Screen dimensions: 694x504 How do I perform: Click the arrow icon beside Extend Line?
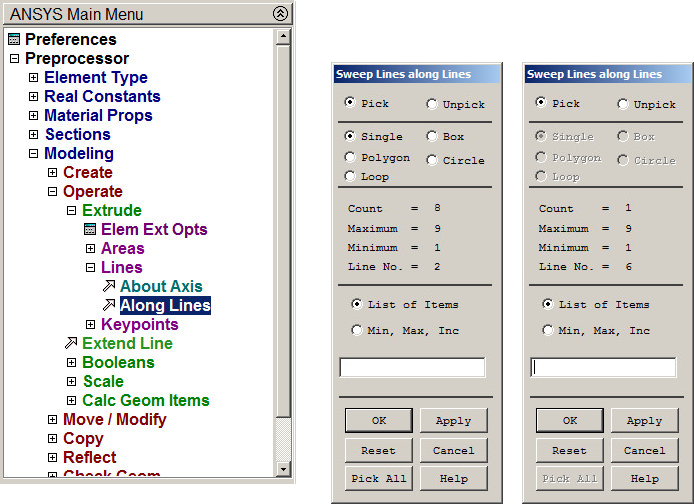tap(71, 344)
